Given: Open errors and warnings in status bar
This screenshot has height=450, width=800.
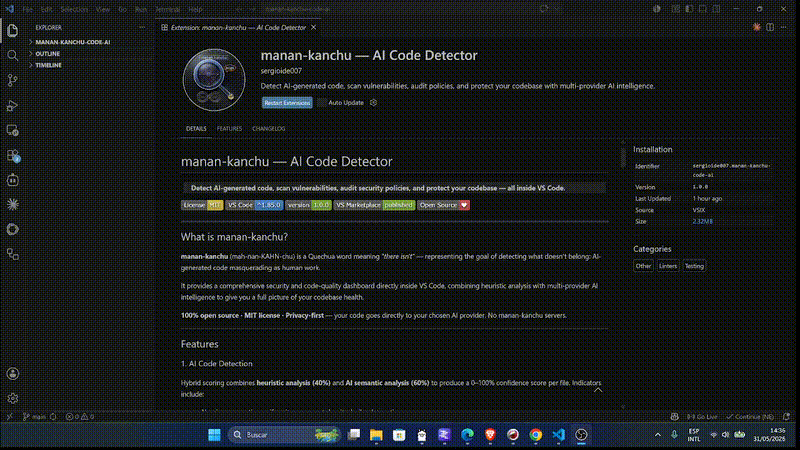Looking at the screenshot, I should [x=80, y=416].
